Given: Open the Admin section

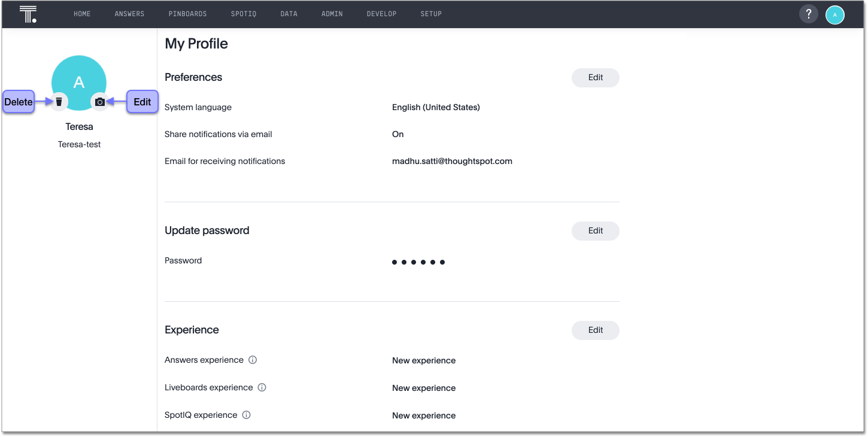Looking at the screenshot, I should pyautogui.click(x=332, y=14).
